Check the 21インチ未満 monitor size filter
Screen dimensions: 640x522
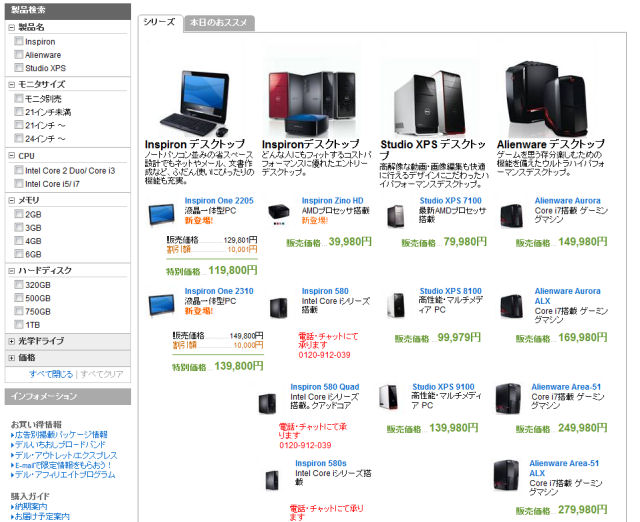pos(18,111)
